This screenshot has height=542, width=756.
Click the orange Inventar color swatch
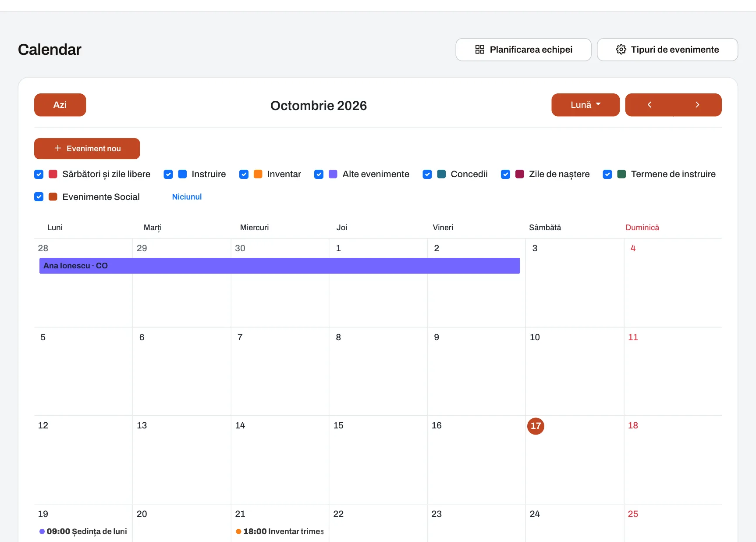click(x=258, y=174)
